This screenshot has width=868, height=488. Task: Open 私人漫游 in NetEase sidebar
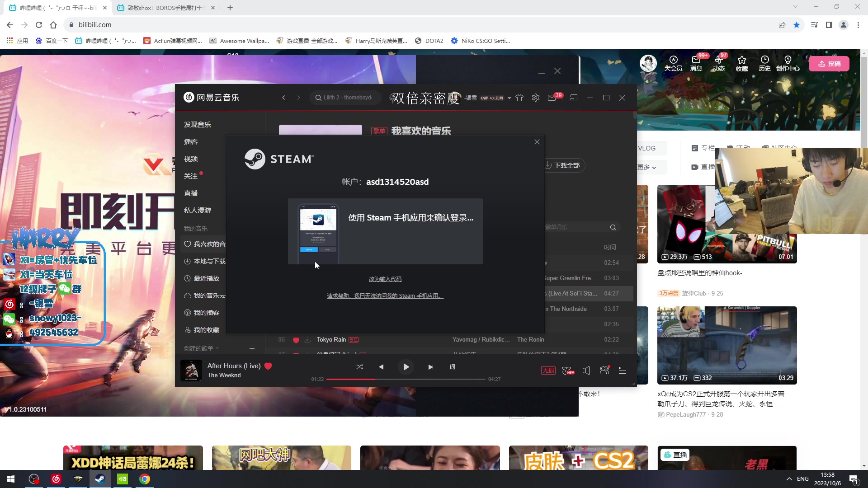click(198, 211)
